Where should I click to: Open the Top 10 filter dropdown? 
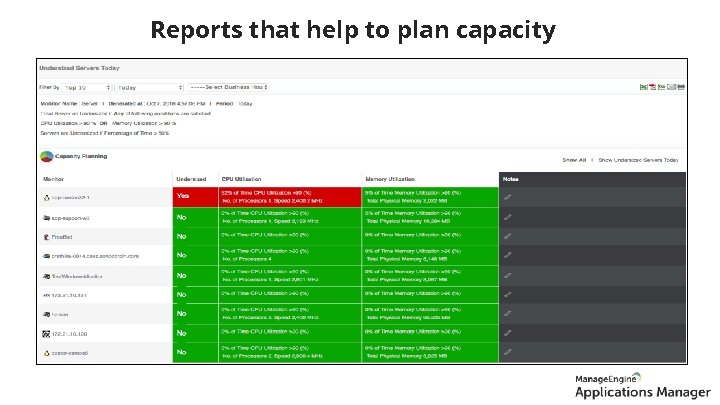(87, 87)
